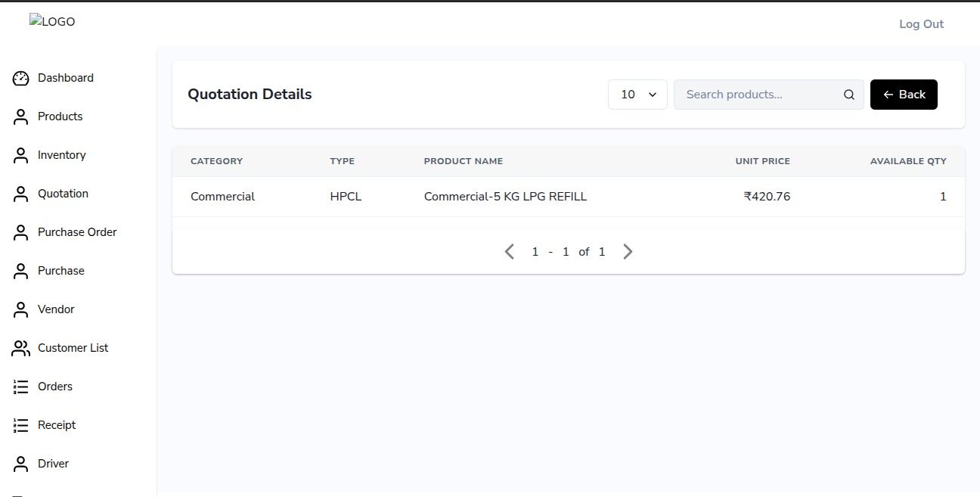Click the LOGO image in header

pos(52,22)
